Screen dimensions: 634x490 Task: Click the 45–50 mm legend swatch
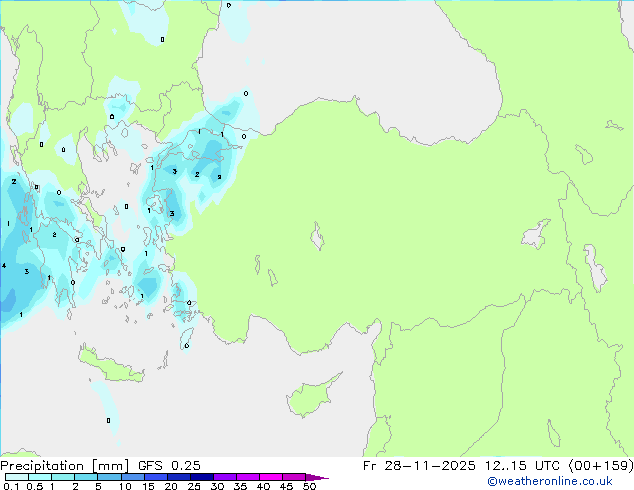click(294, 477)
